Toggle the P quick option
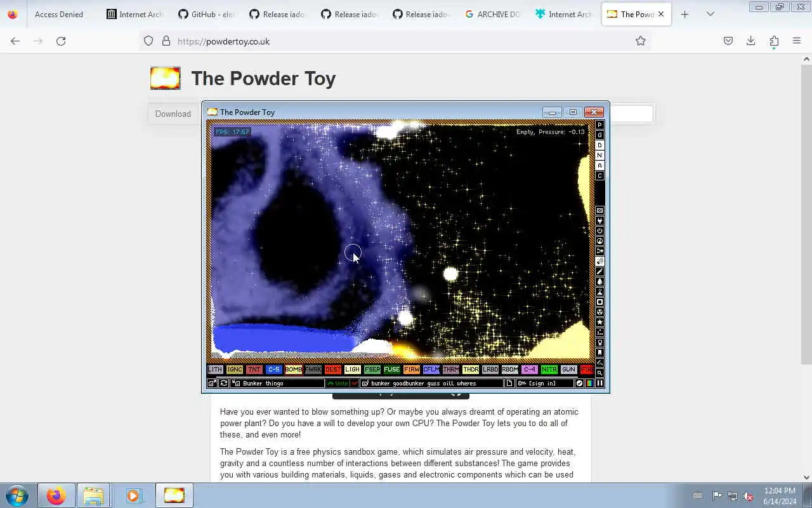The width and height of the screenshot is (812, 508). [x=599, y=125]
